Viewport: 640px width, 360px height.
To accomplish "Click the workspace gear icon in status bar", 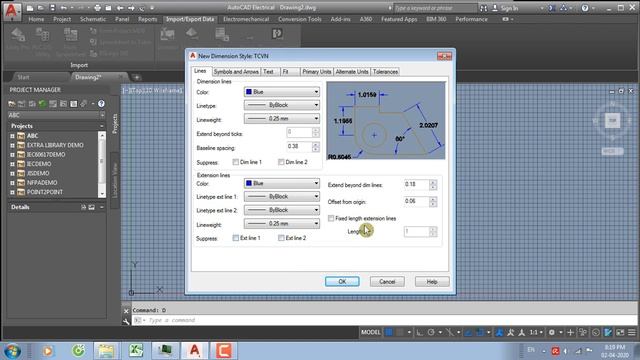I will point(551,332).
